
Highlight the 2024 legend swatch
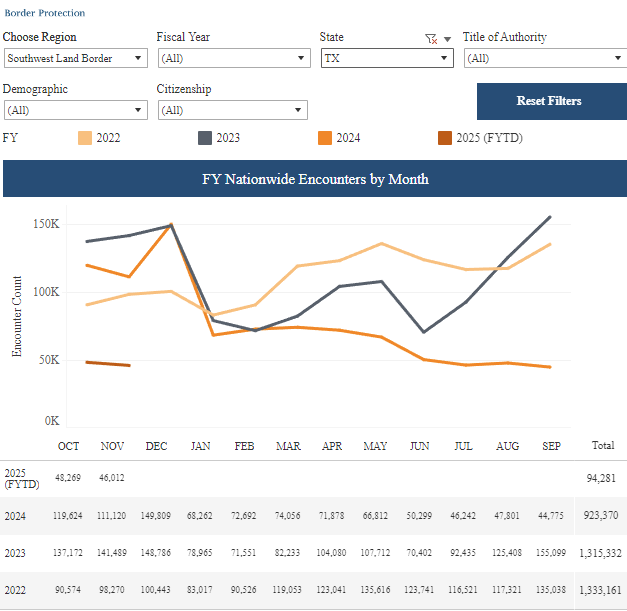click(325, 138)
